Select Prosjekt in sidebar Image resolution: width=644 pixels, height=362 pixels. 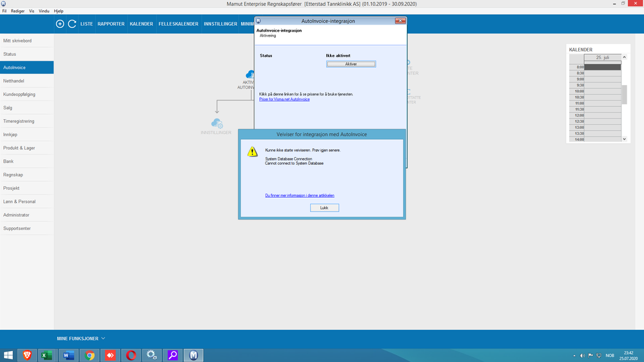26,188
